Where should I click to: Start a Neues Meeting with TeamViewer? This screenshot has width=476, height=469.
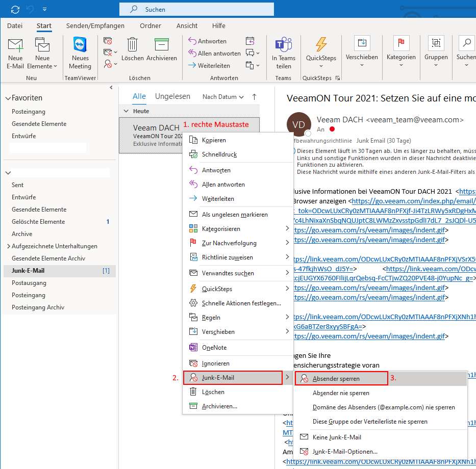pyautogui.click(x=80, y=54)
